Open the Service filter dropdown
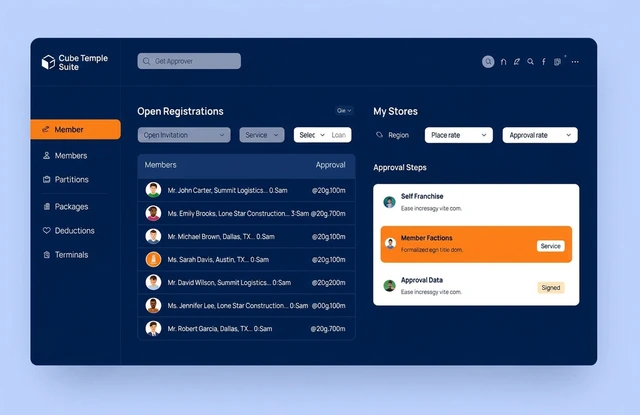 pos(262,135)
